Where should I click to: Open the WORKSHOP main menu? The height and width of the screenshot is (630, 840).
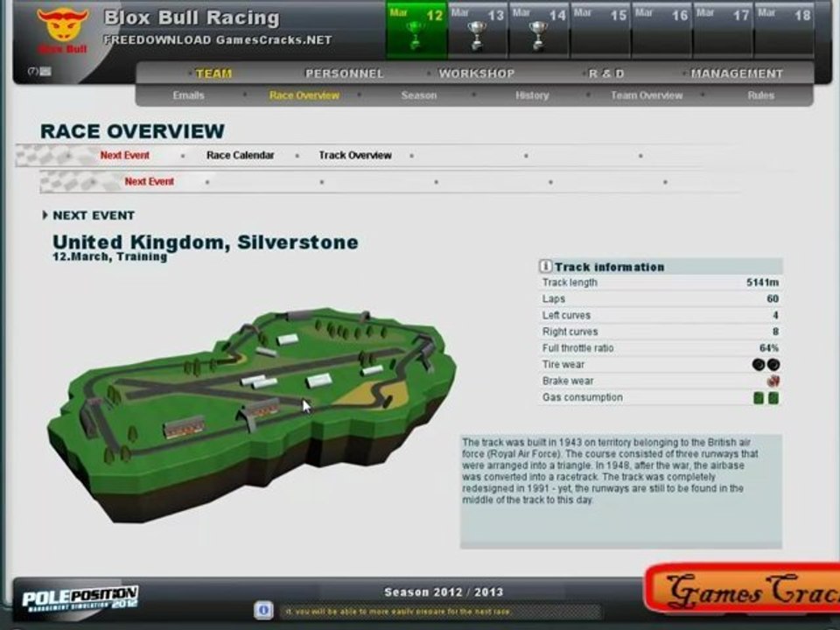tap(477, 73)
